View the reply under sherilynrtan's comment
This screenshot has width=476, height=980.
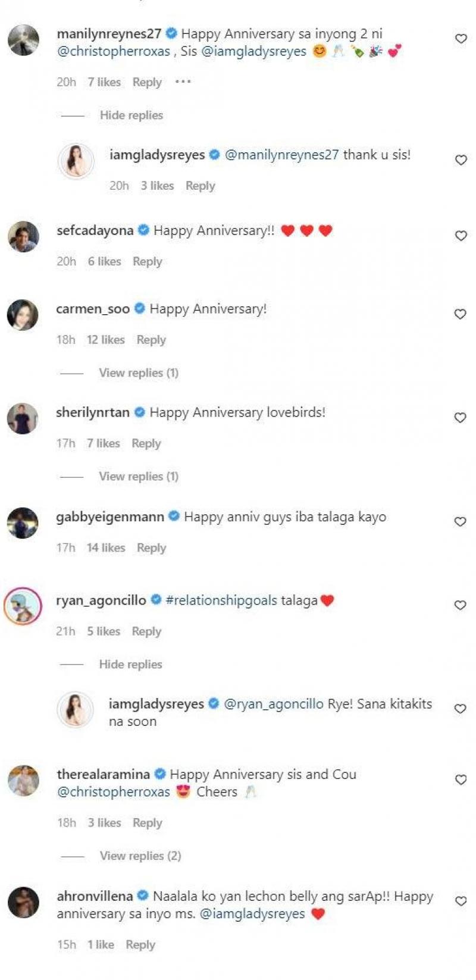coord(139,477)
